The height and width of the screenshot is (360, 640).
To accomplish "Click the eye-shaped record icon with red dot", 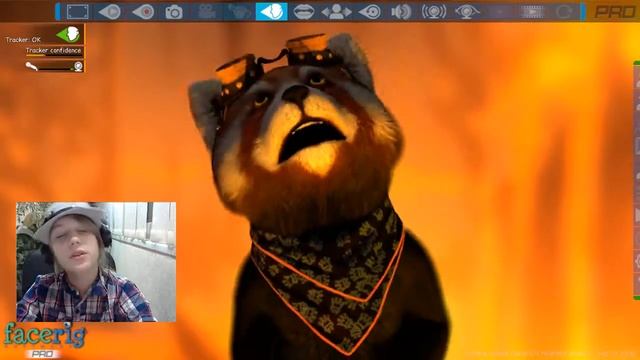I will pos(143,12).
